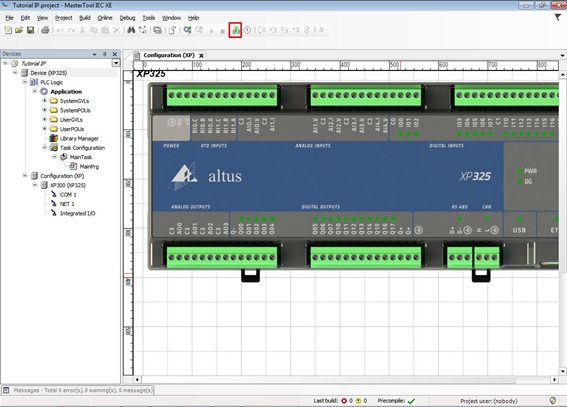Click the filter funnel icon at top right

(558, 17)
